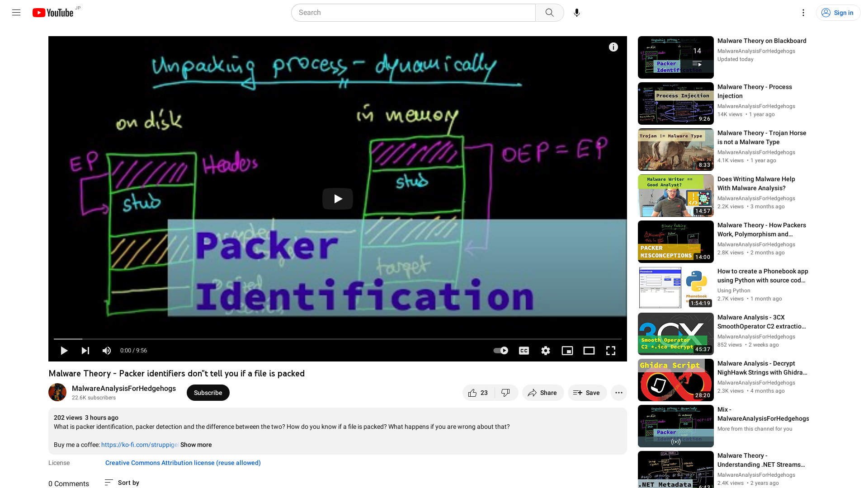
Task: Toggle theatre mode view
Action: tap(589, 350)
